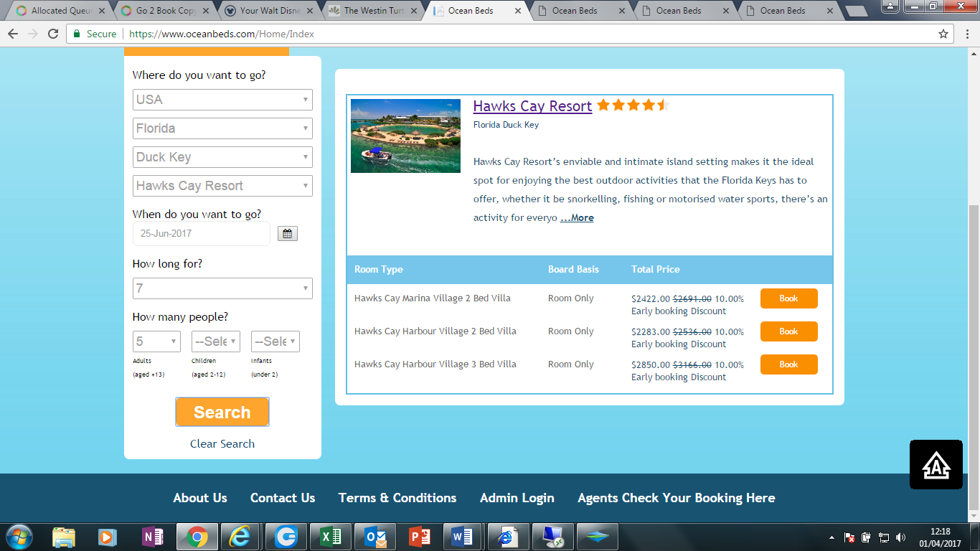
Task: Go back to the previous page
Action: click(13, 34)
